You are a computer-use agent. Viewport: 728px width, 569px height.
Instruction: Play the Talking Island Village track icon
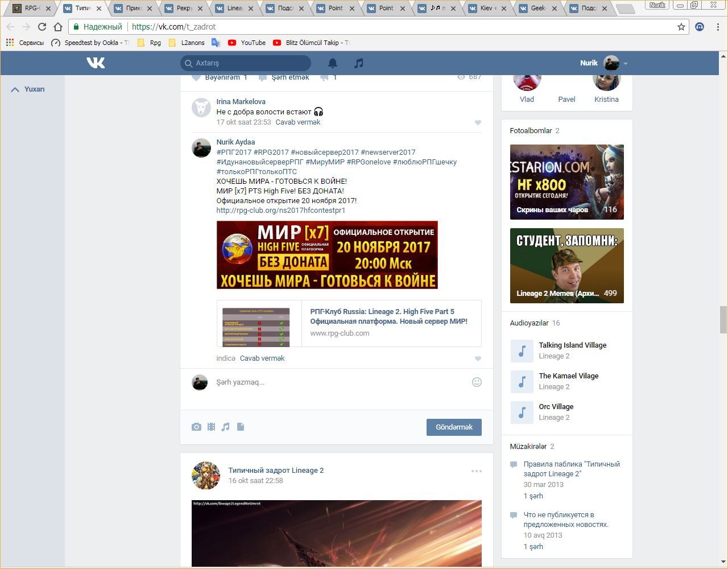(522, 351)
